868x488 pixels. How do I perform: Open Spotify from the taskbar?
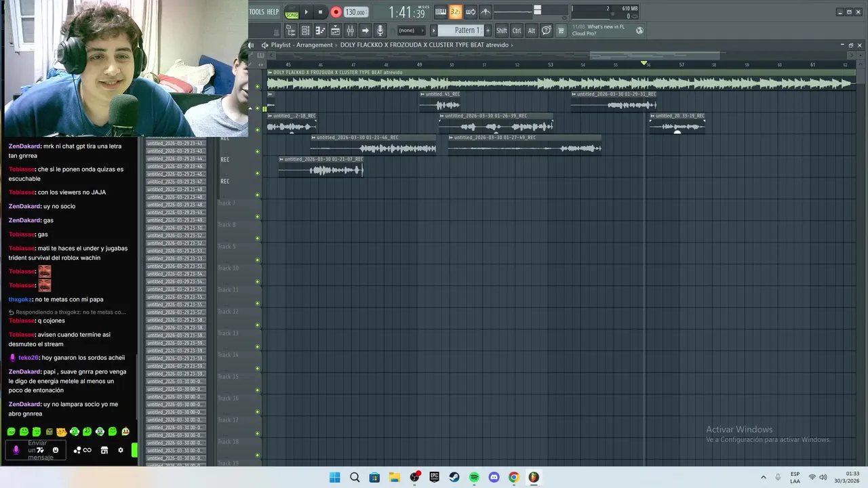(474, 477)
